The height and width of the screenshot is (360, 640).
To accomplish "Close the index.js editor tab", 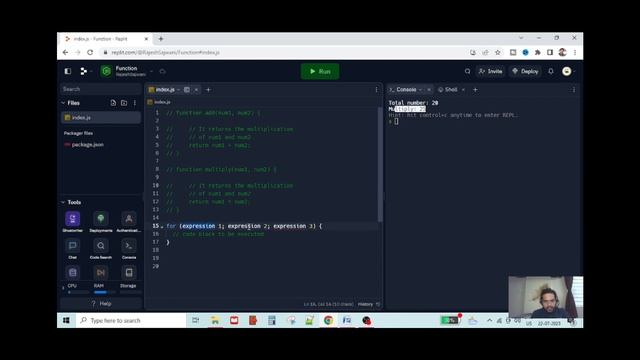I will point(196,90).
